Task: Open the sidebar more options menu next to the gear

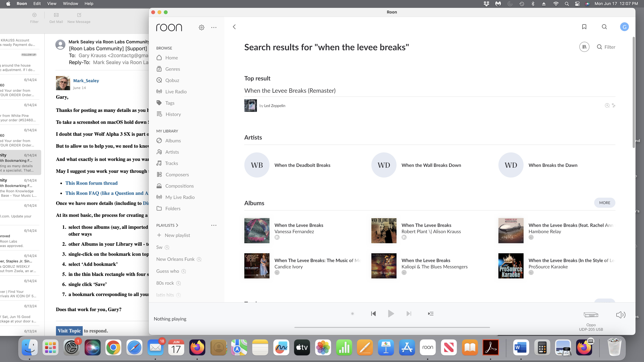Action: pos(214,27)
